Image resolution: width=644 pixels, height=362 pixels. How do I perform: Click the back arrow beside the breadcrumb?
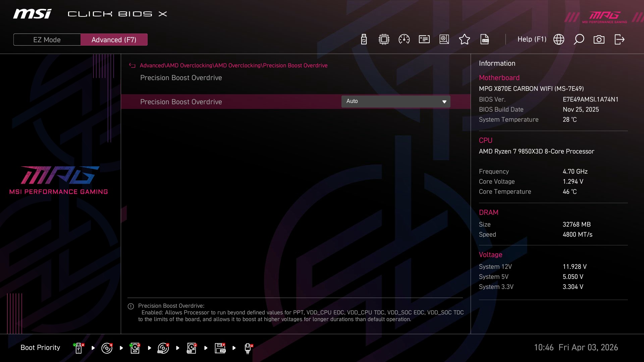coord(132,66)
